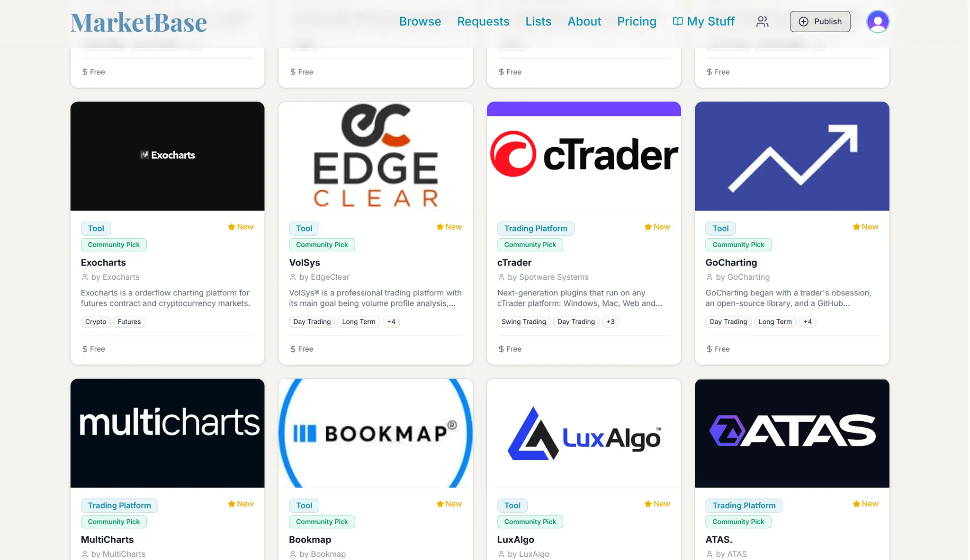Click the book icon beside My Stuff
Image resolution: width=970 pixels, height=560 pixels.
[678, 21]
